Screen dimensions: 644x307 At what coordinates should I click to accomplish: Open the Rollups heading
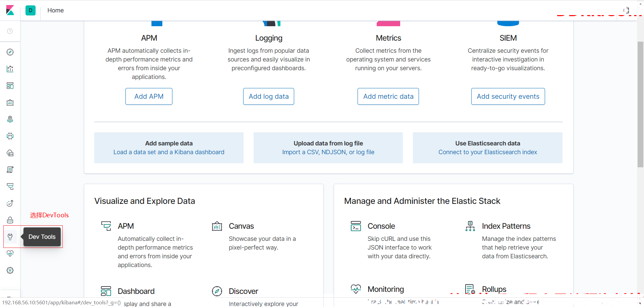coord(494,289)
